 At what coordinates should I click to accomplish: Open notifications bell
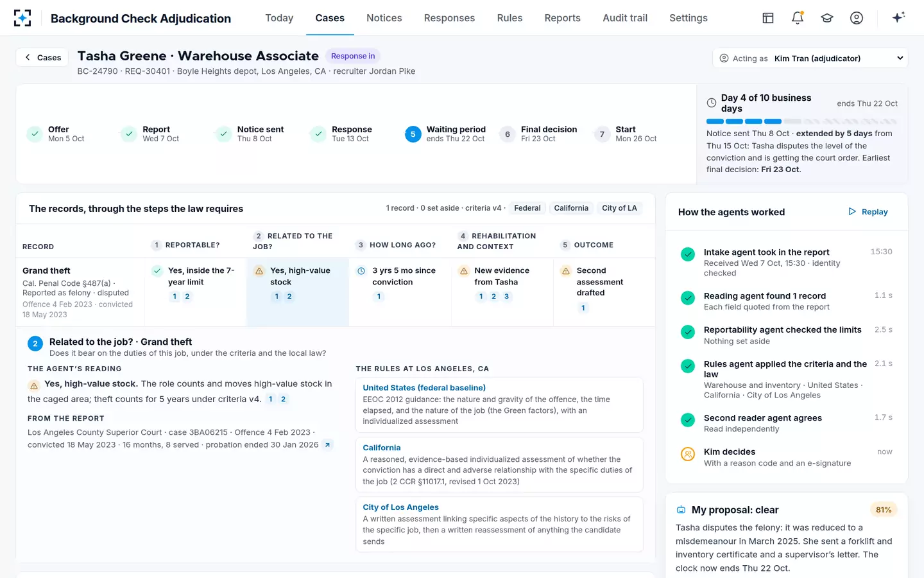[798, 18]
